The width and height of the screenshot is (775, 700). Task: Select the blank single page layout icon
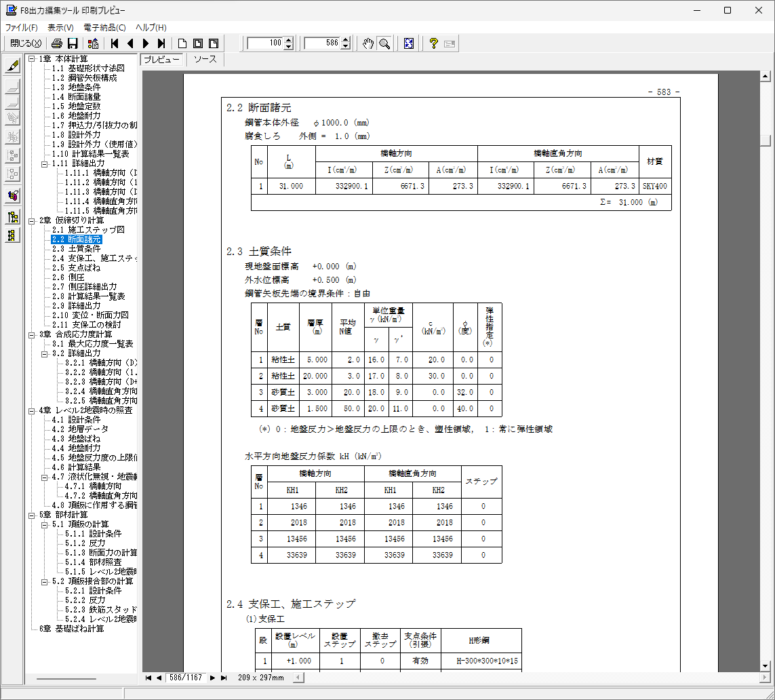tap(182, 43)
